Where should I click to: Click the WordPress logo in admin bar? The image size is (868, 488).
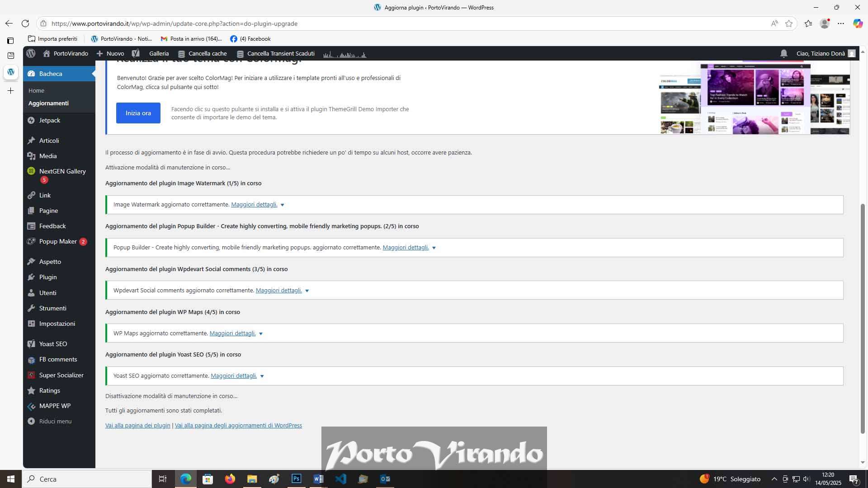31,53
